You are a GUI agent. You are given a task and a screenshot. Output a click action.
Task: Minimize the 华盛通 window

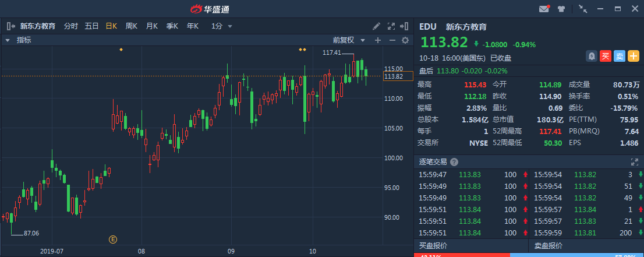600,9
